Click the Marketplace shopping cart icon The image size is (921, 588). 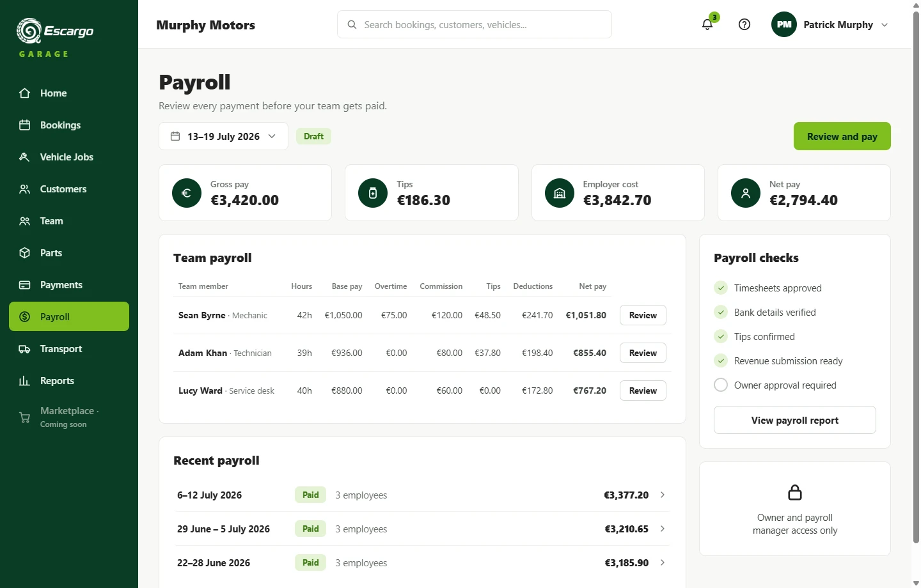pos(25,417)
